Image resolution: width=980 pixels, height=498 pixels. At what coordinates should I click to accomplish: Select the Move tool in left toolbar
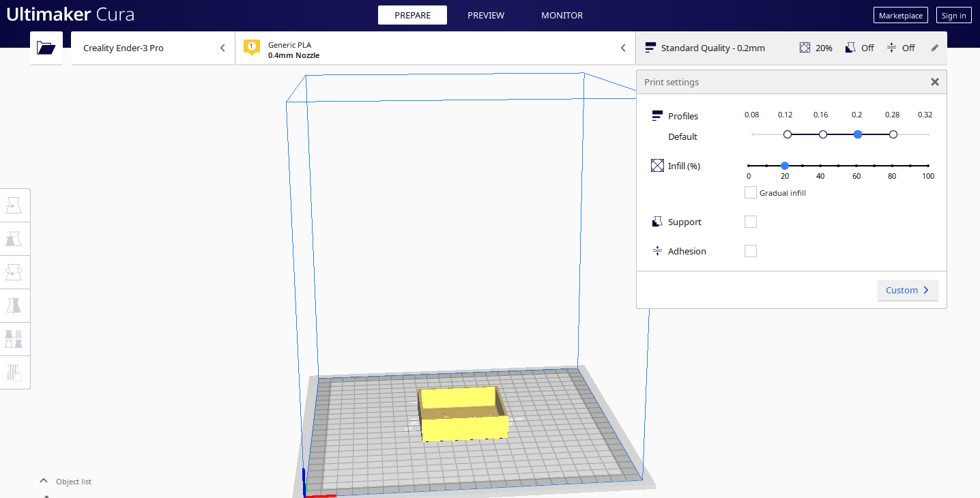pyautogui.click(x=14, y=205)
